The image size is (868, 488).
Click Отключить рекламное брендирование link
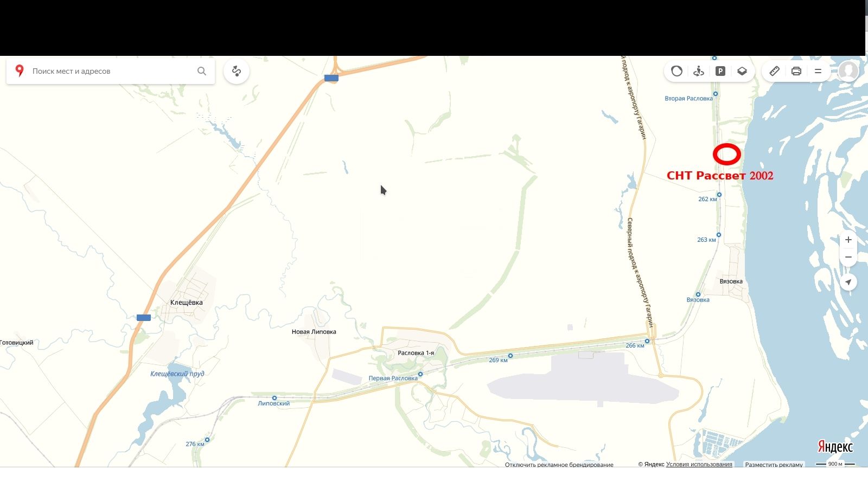(x=559, y=465)
